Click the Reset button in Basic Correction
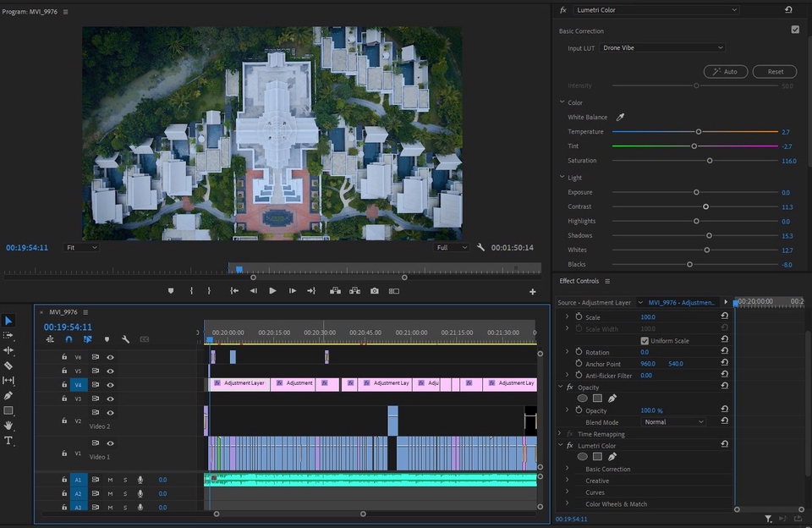 click(775, 72)
